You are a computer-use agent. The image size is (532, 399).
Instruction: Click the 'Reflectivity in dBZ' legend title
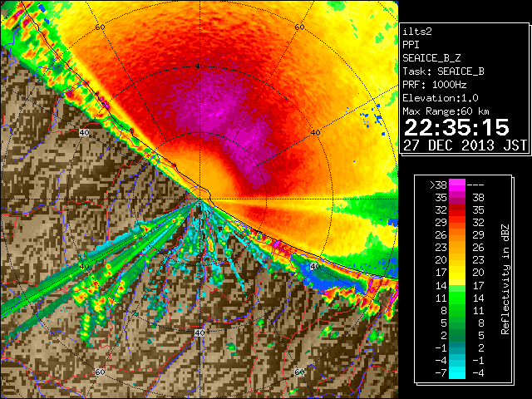click(505, 279)
